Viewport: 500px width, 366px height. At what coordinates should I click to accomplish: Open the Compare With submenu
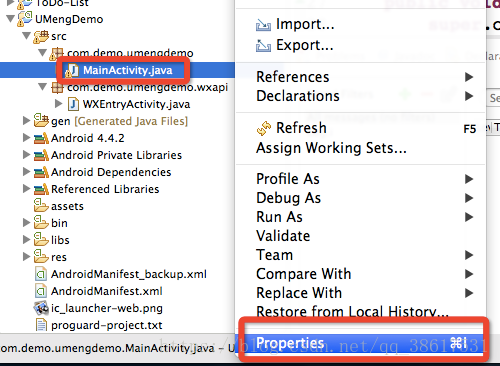(360, 274)
